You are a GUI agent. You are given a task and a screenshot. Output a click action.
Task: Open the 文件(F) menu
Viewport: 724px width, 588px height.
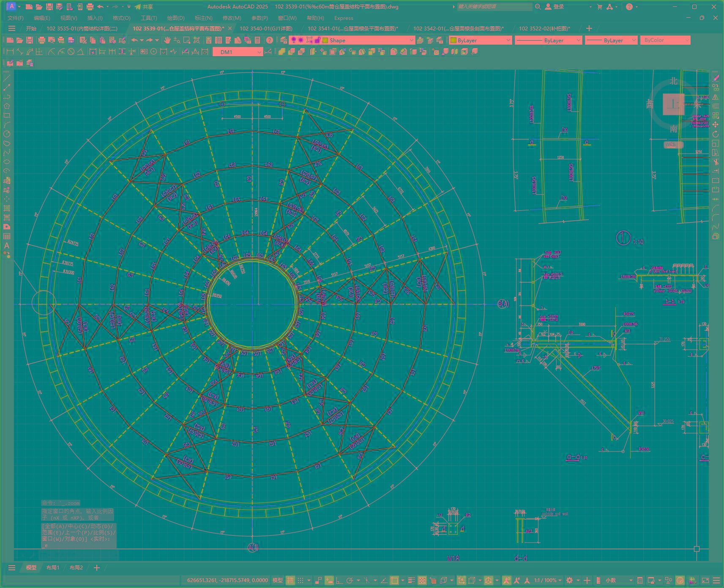coord(16,18)
